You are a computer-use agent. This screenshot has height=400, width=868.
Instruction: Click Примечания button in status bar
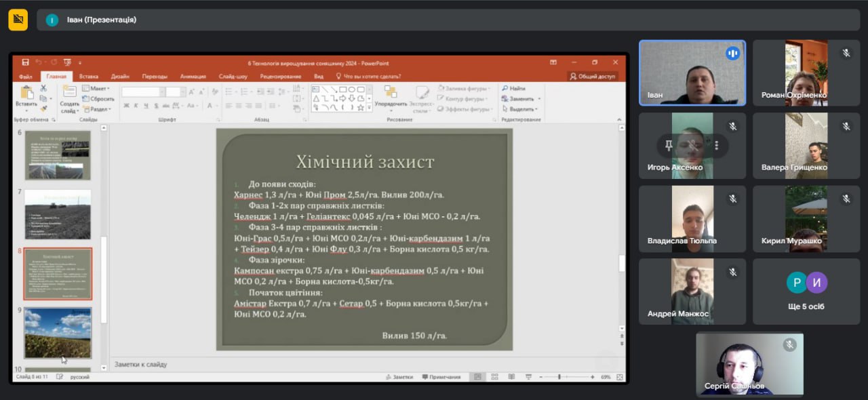pos(441,377)
